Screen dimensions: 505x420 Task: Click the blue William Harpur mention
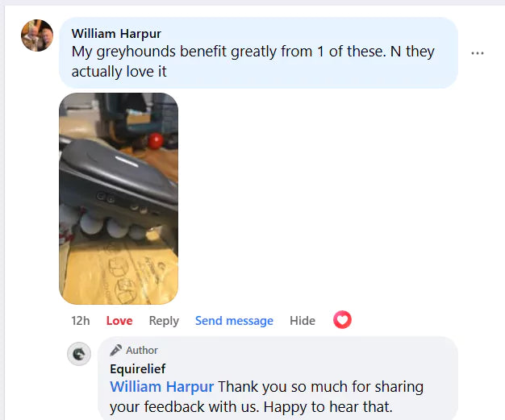pos(161,386)
